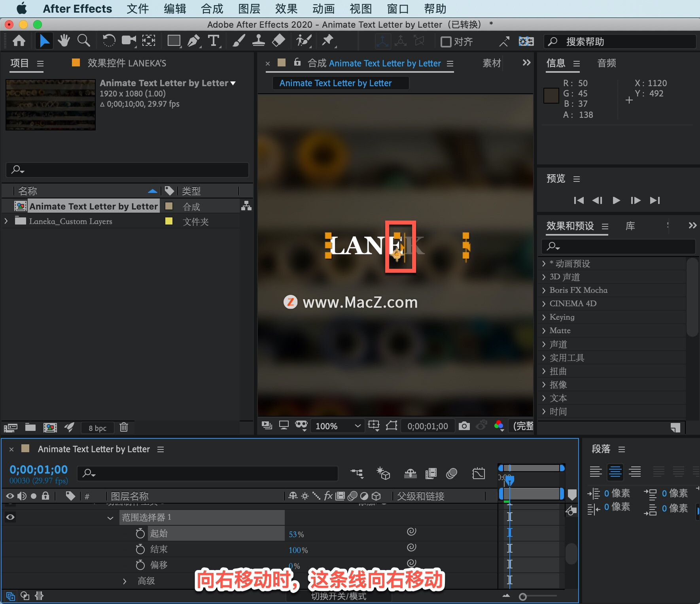Select the Clone Stamp tool
Image resolution: width=700 pixels, height=604 pixels.
coord(259,41)
